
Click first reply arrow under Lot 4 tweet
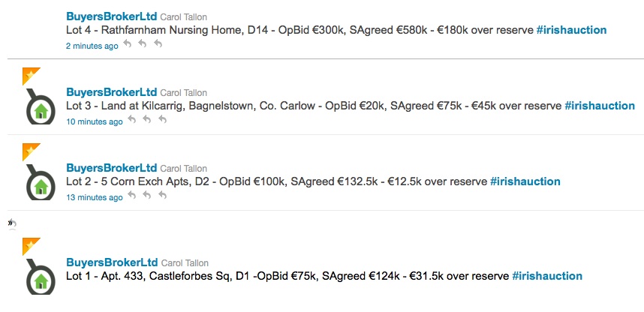(x=128, y=45)
